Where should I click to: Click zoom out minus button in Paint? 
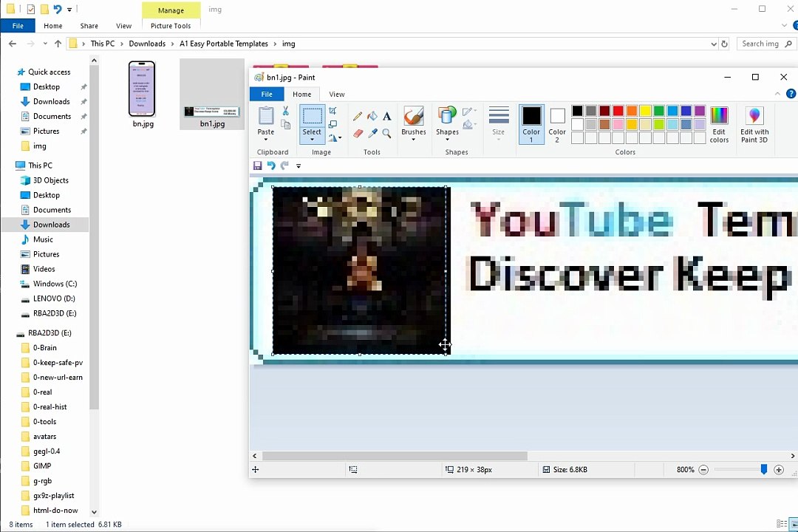pos(703,470)
